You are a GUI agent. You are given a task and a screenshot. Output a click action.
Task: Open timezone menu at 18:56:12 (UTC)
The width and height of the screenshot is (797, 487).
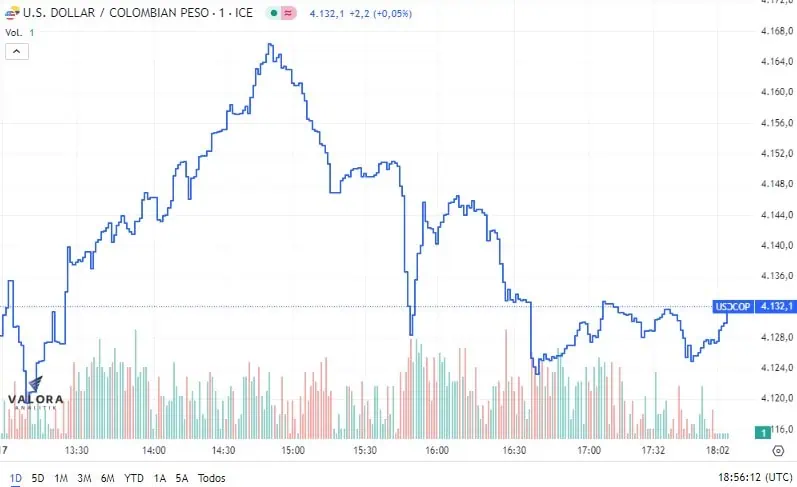755,477
